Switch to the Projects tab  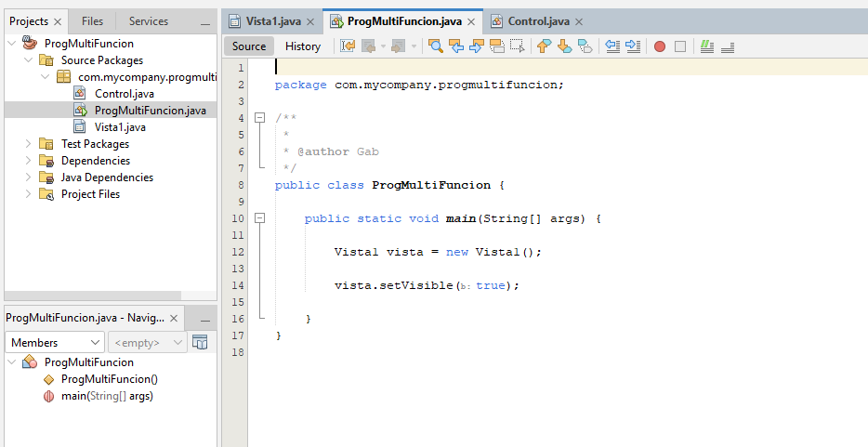pyautogui.click(x=29, y=21)
